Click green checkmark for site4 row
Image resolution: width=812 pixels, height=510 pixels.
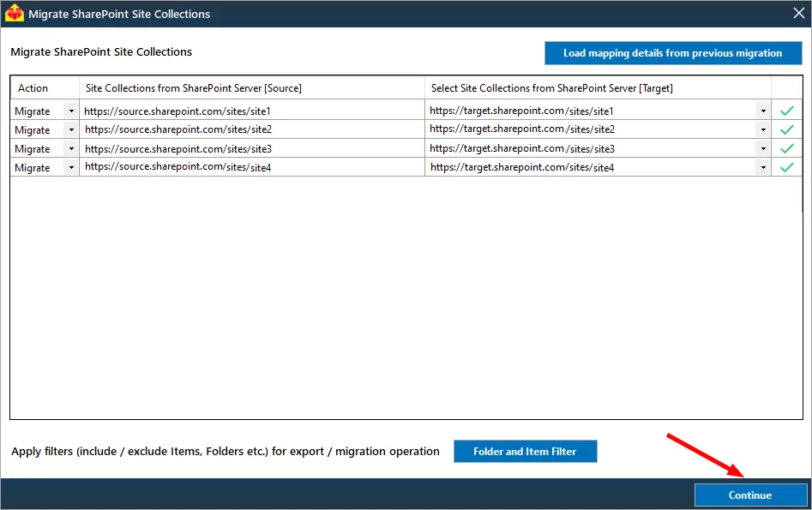coord(786,167)
